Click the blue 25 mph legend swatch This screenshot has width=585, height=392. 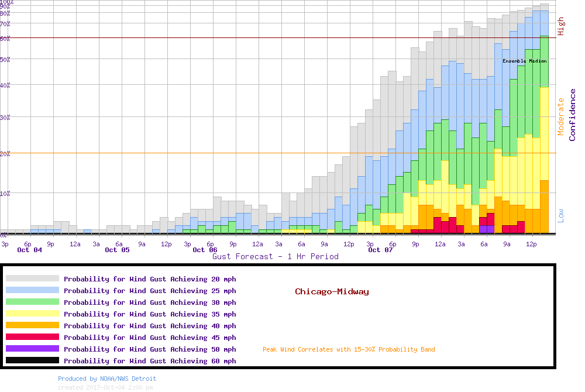pos(32,290)
